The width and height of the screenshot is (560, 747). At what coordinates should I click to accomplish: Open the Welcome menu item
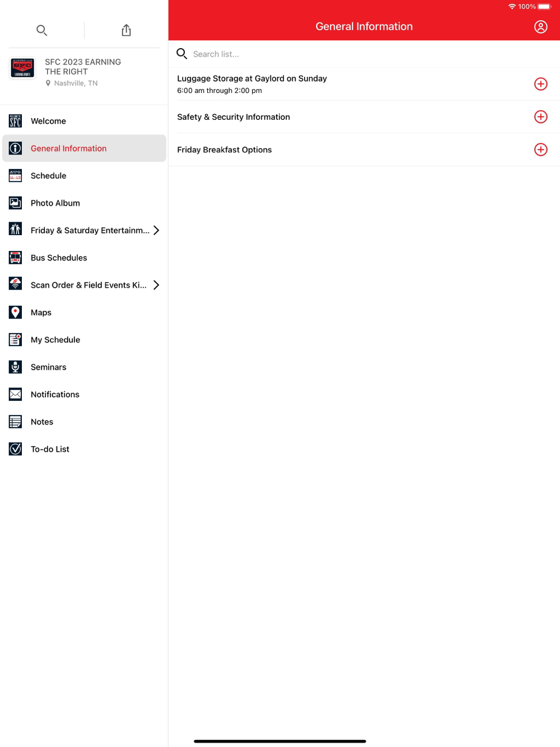pyautogui.click(x=84, y=121)
